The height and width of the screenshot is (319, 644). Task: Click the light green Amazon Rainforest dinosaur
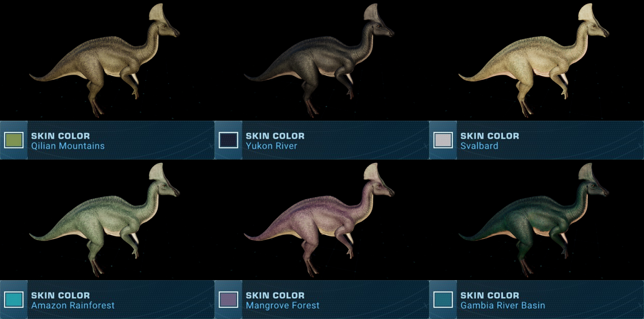tap(105, 220)
